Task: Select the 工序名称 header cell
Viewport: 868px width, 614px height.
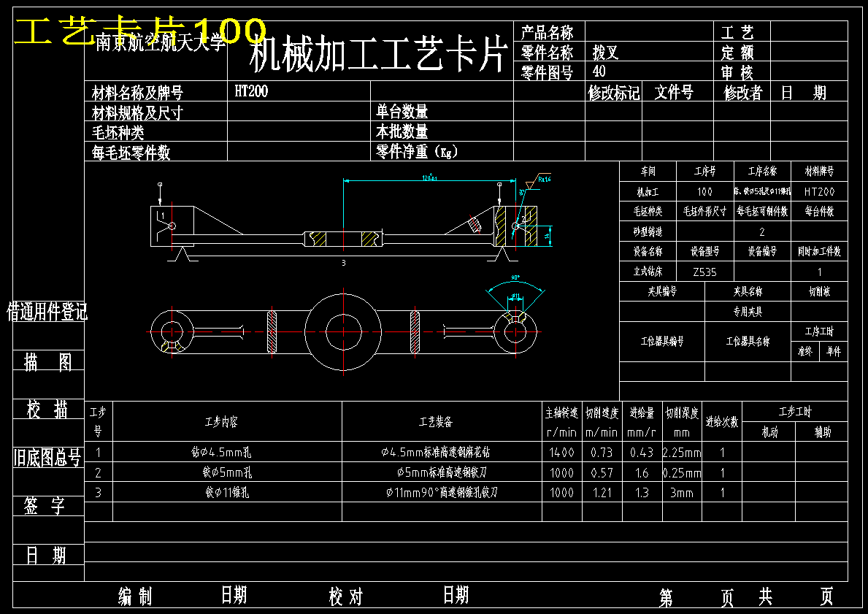Action: [762, 171]
